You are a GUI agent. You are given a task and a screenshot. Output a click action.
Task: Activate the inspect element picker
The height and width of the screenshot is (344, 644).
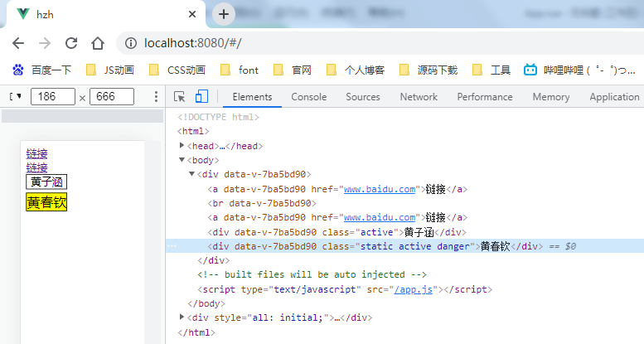click(x=180, y=97)
